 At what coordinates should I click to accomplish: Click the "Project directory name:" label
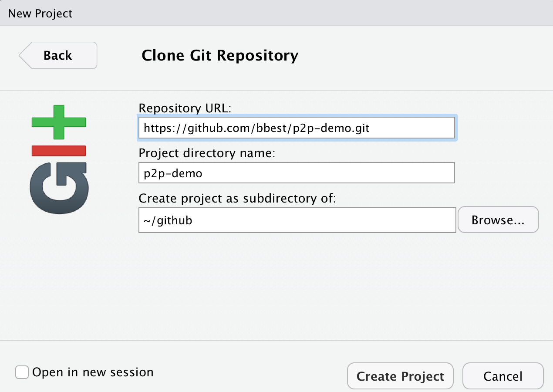tap(207, 153)
